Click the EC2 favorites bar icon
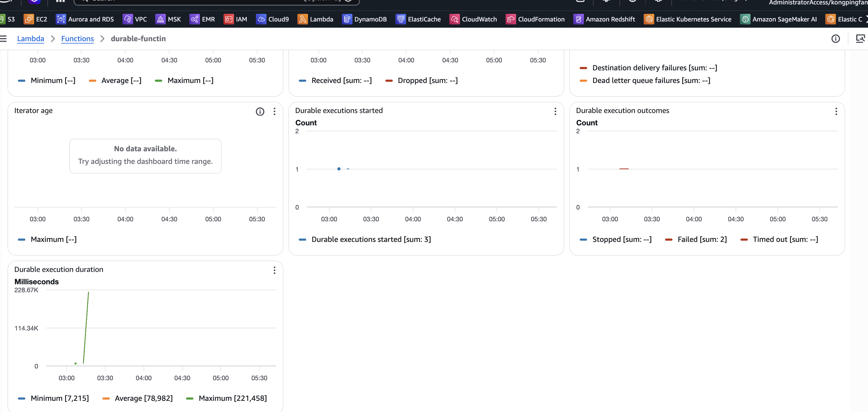 28,19
